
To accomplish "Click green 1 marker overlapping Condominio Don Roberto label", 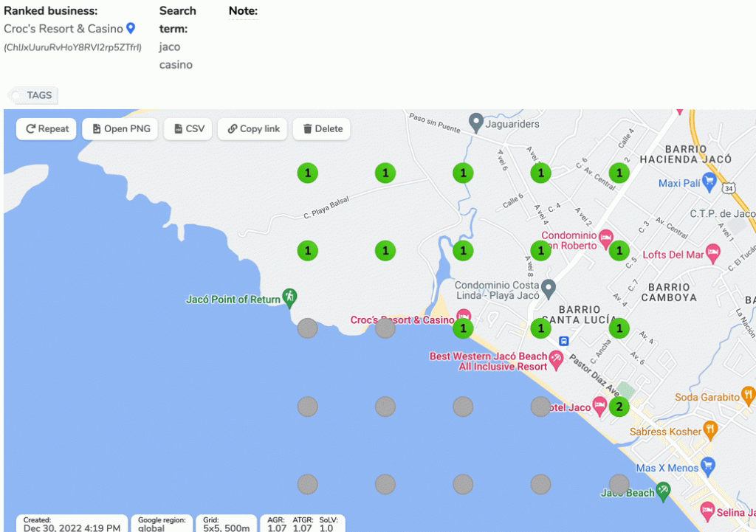I will (541, 251).
